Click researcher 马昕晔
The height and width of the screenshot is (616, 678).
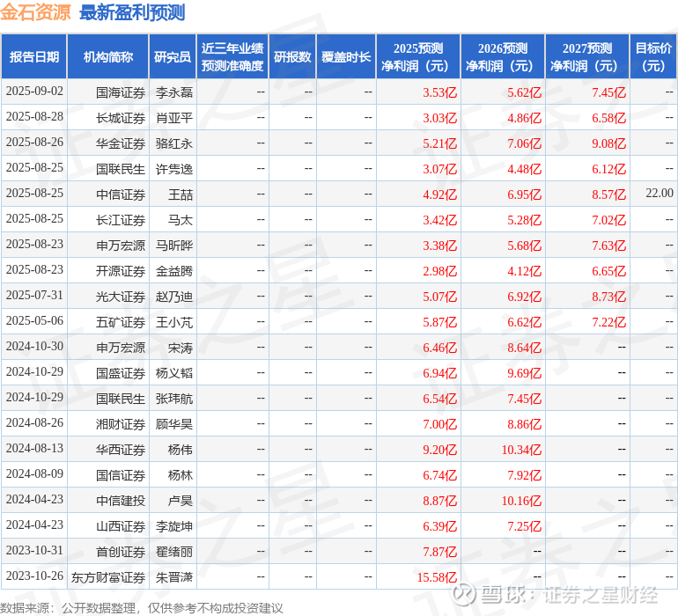pos(174,246)
